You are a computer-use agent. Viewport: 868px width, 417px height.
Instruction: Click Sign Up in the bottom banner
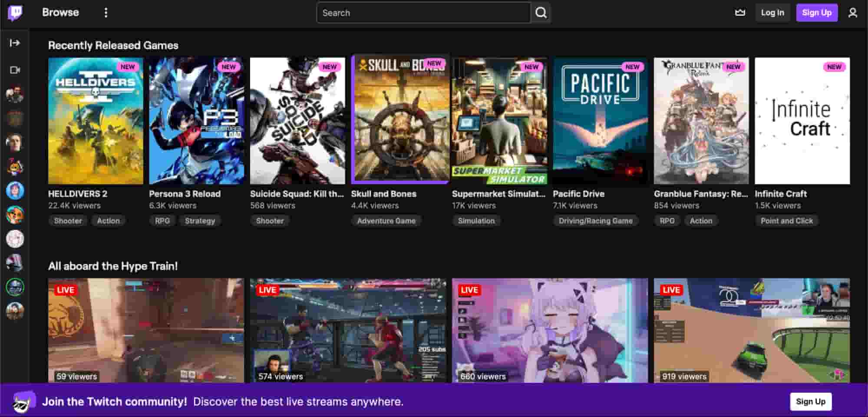pyautogui.click(x=810, y=401)
